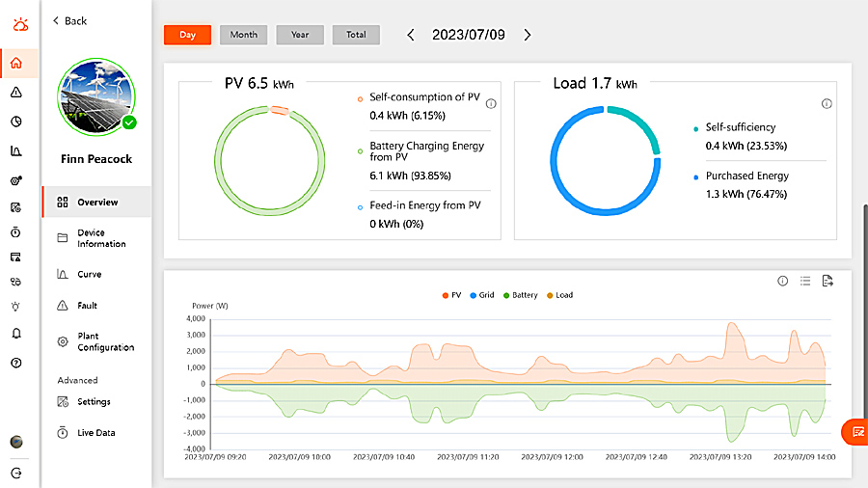Image resolution: width=868 pixels, height=488 pixels.
Task: Open the help question mark icon
Action: coord(16,363)
